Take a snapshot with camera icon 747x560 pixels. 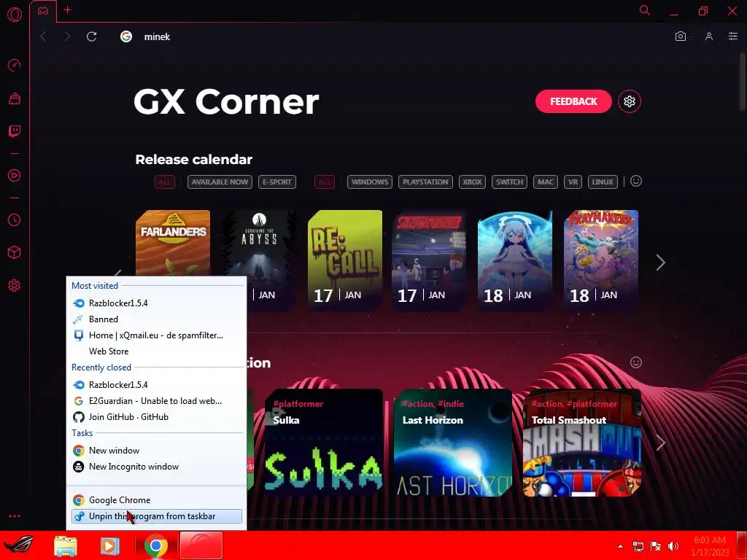681,36
